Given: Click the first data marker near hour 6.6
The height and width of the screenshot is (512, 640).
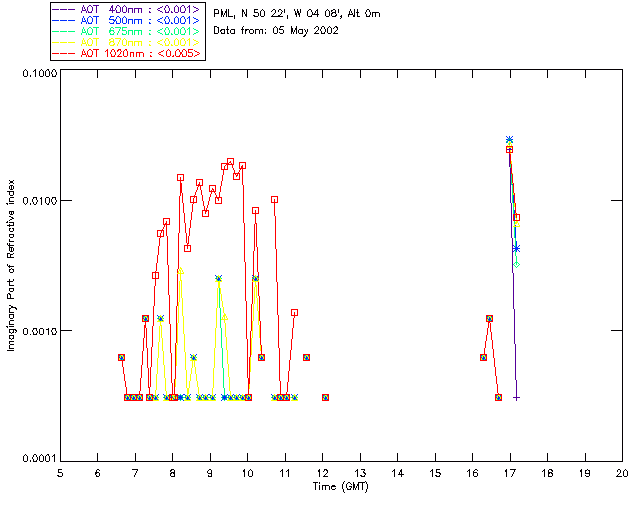Looking at the screenshot, I should [x=121, y=357].
